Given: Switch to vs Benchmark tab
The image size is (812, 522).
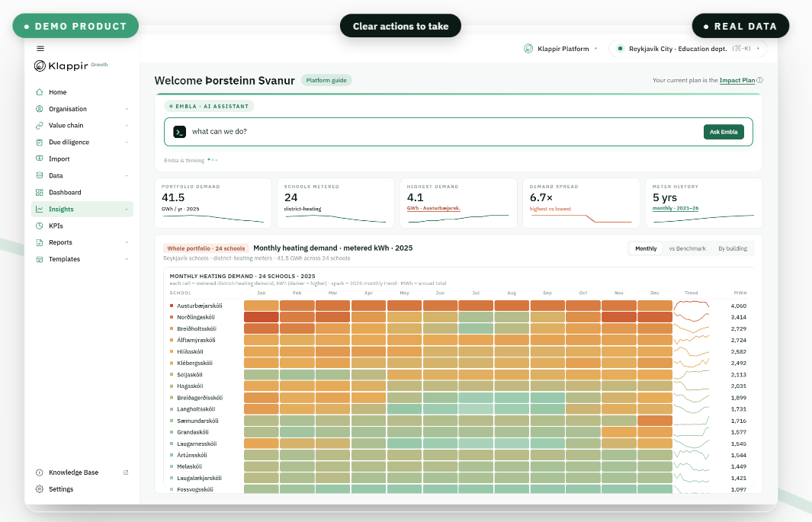Looking at the screenshot, I should pyautogui.click(x=687, y=249).
